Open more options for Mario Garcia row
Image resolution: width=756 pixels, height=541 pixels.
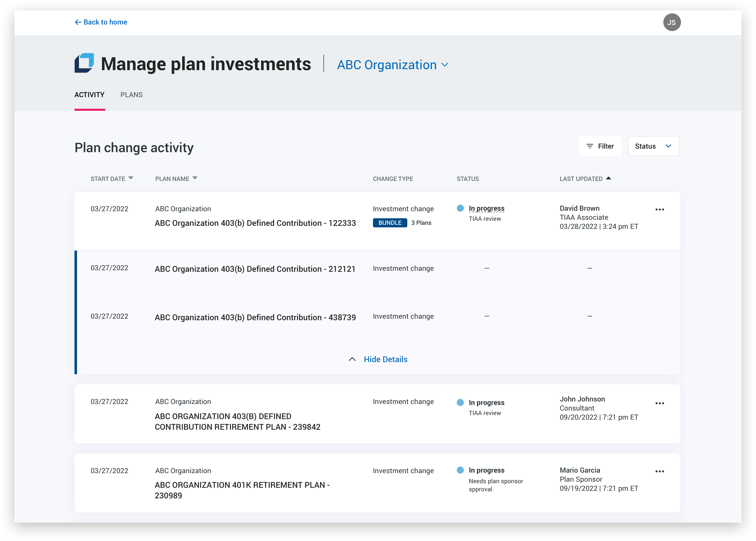pos(660,471)
